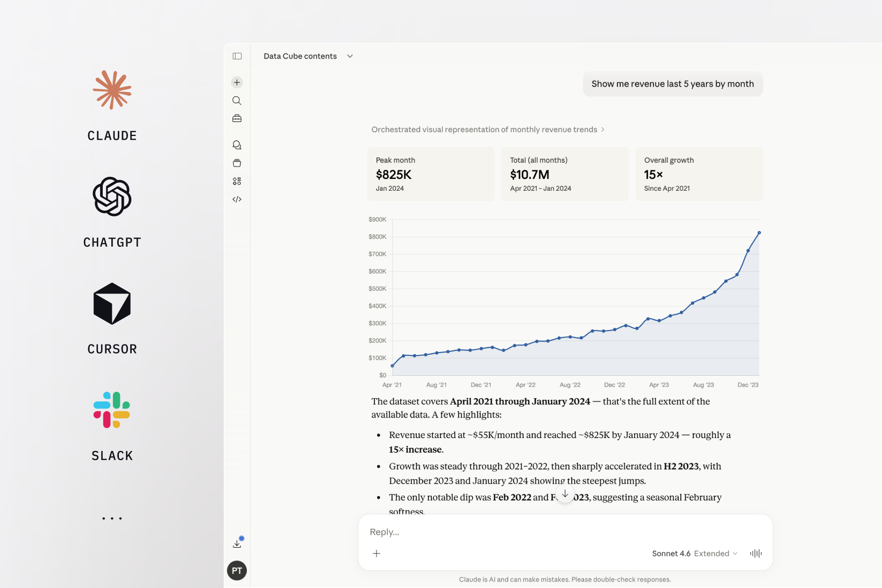Click the Claude starburst logo
The image size is (882, 588).
[112, 90]
